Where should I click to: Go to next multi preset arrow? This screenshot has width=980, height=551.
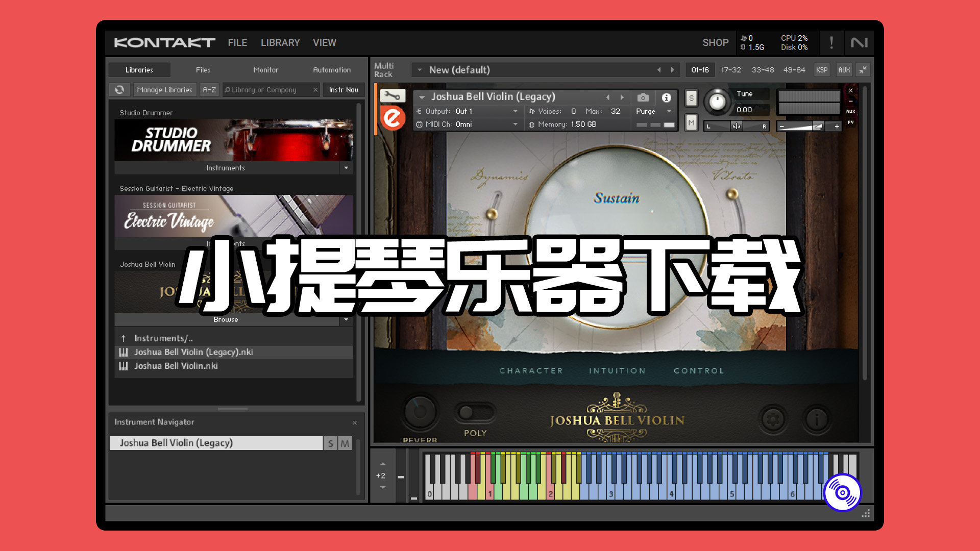click(x=673, y=70)
